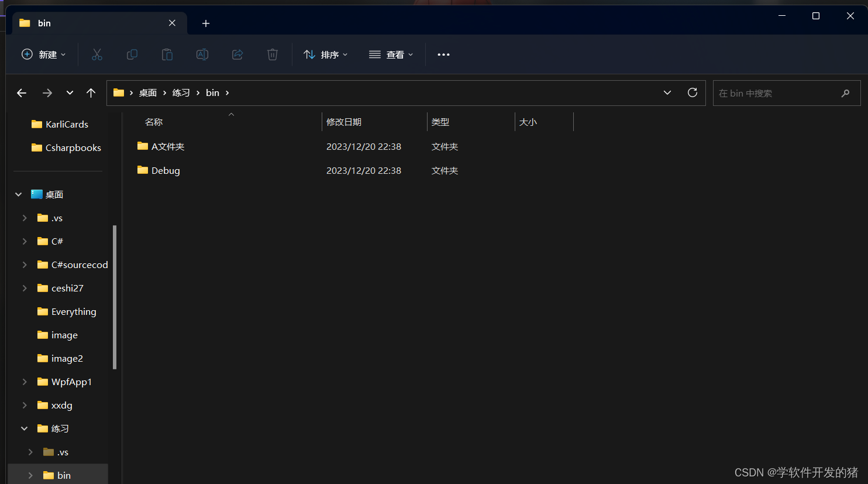Image resolution: width=868 pixels, height=484 pixels.
Task: Open the 新建 (New) dropdown
Action: tap(44, 54)
